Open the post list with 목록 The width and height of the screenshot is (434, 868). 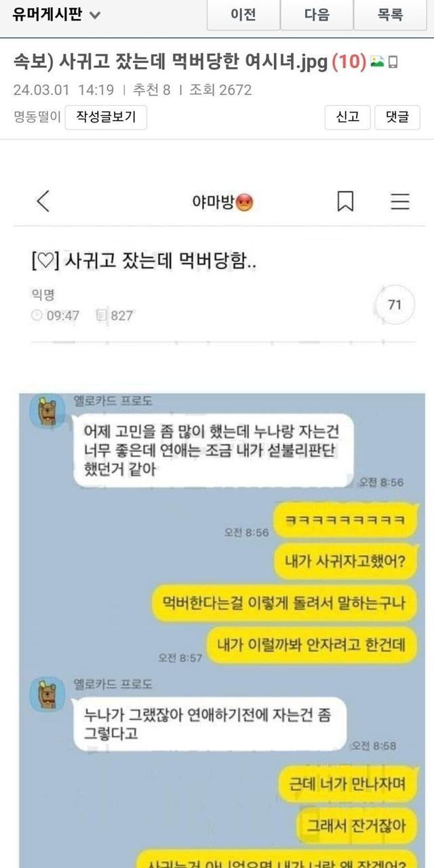(390, 14)
